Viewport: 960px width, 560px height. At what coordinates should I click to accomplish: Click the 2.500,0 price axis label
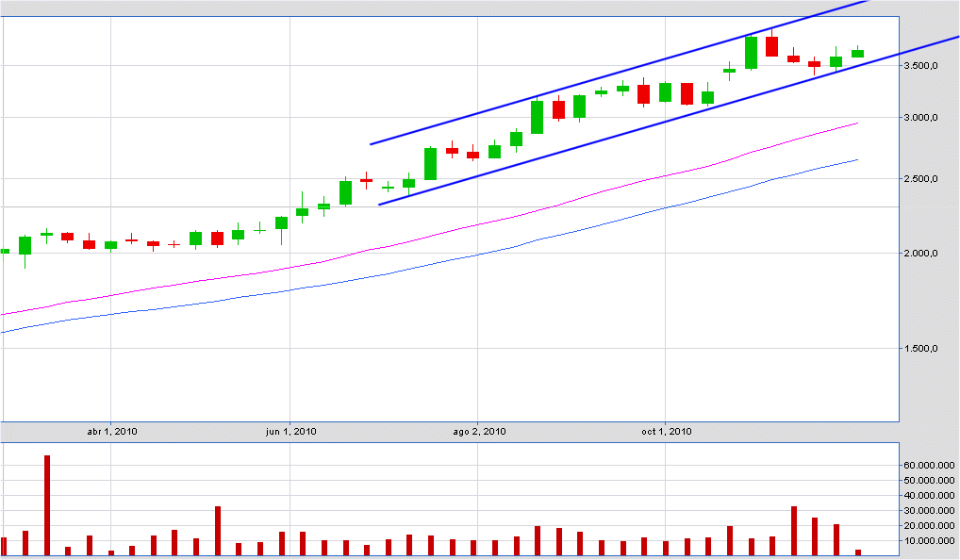point(920,179)
